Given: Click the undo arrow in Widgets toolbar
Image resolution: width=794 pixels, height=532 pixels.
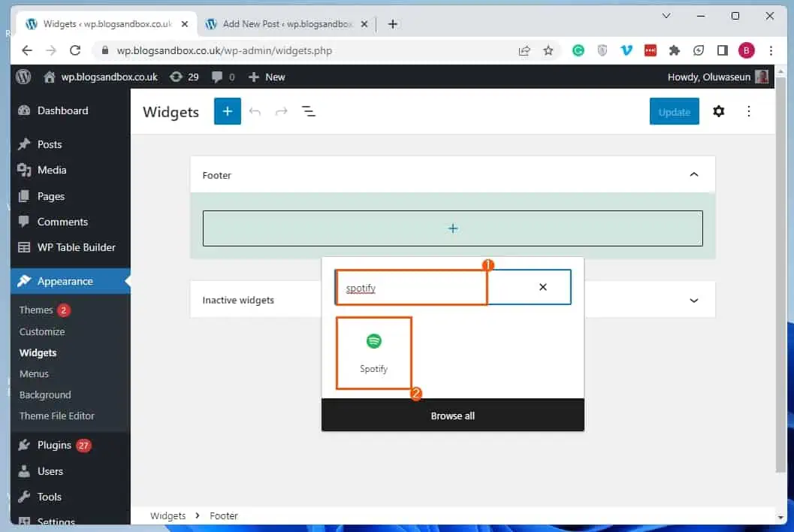Looking at the screenshot, I should click(255, 111).
